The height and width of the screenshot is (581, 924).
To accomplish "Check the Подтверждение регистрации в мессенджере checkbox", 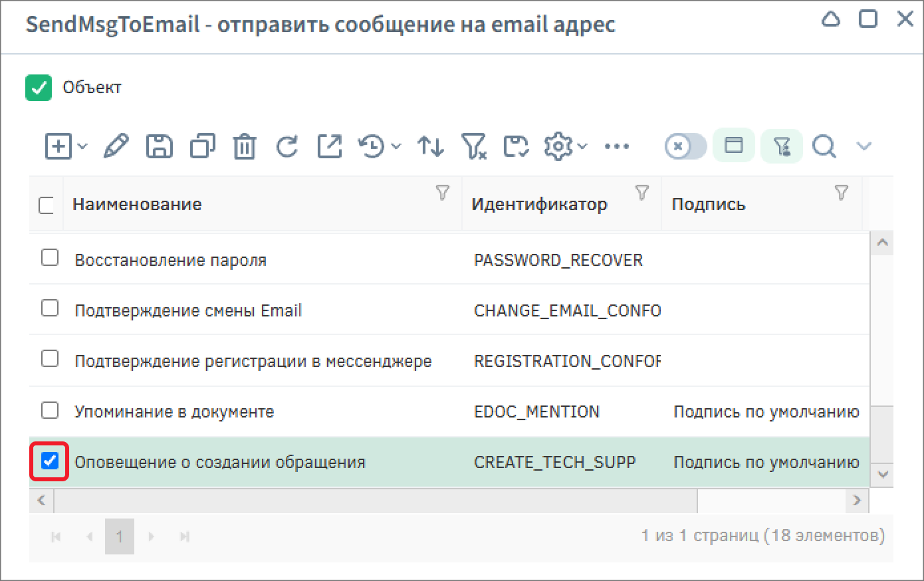I will click(x=50, y=358).
